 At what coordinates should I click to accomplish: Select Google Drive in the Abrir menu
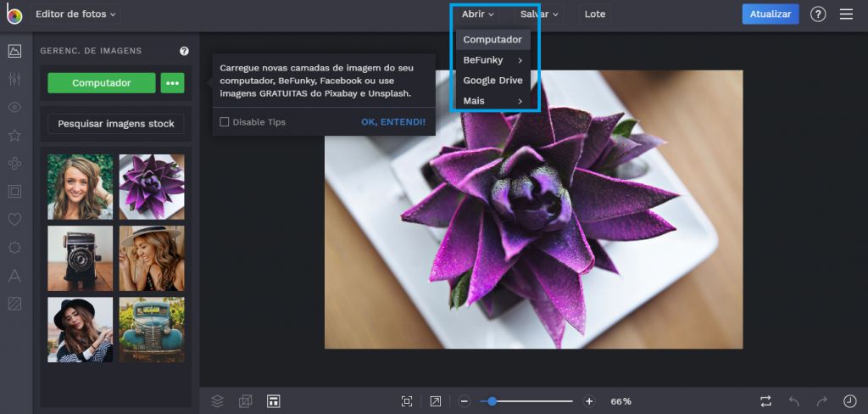point(492,81)
